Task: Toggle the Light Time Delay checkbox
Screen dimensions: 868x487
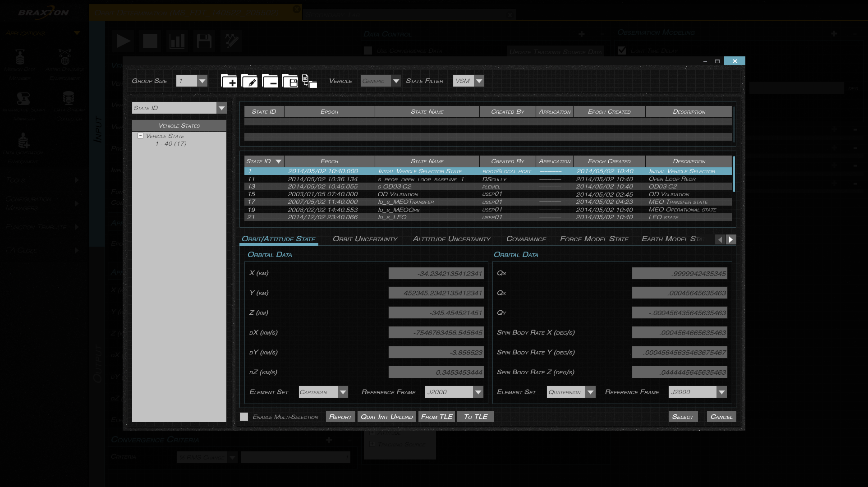Action: (x=622, y=50)
